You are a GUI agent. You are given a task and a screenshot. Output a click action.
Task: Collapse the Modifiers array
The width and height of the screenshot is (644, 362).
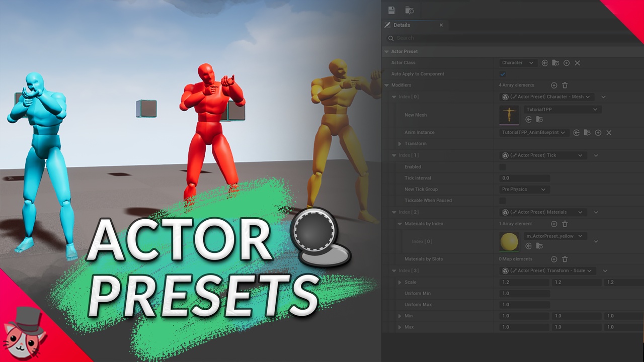pyautogui.click(x=386, y=85)
